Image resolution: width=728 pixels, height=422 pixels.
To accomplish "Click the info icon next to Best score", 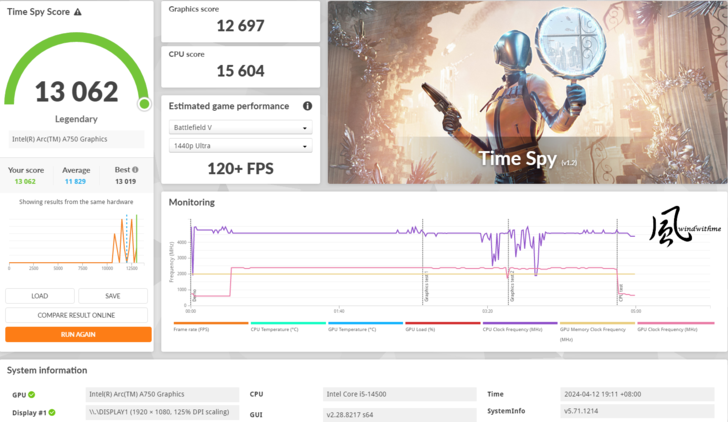I will 135,170.
